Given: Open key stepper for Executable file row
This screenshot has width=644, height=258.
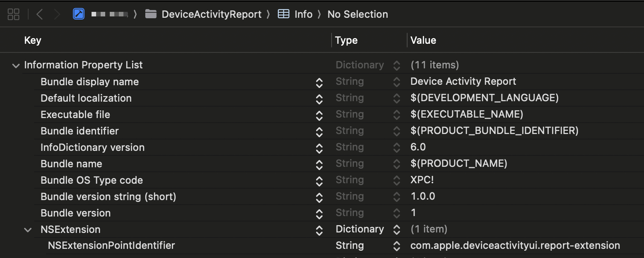Looking at the screenshot, I should coord(319,115).
